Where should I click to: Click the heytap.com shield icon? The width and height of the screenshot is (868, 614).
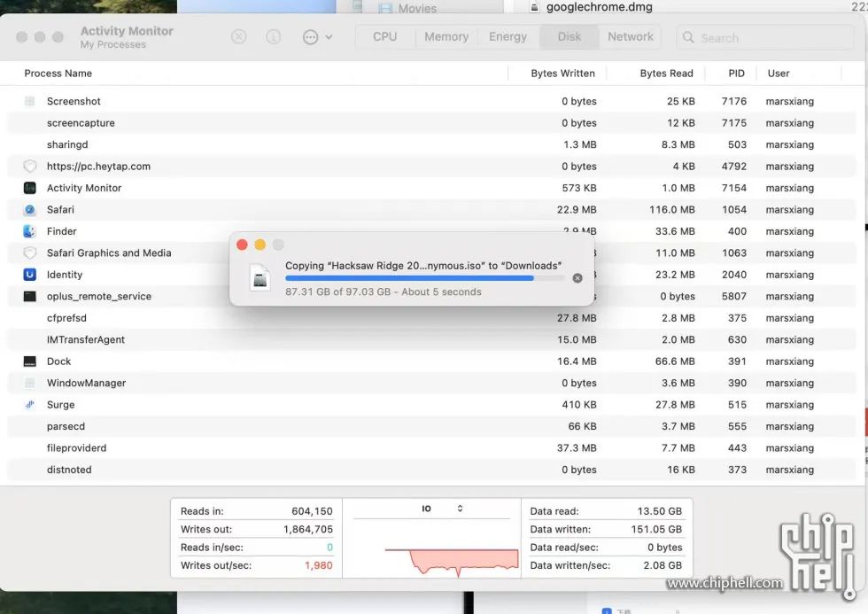tap(30, 166)
